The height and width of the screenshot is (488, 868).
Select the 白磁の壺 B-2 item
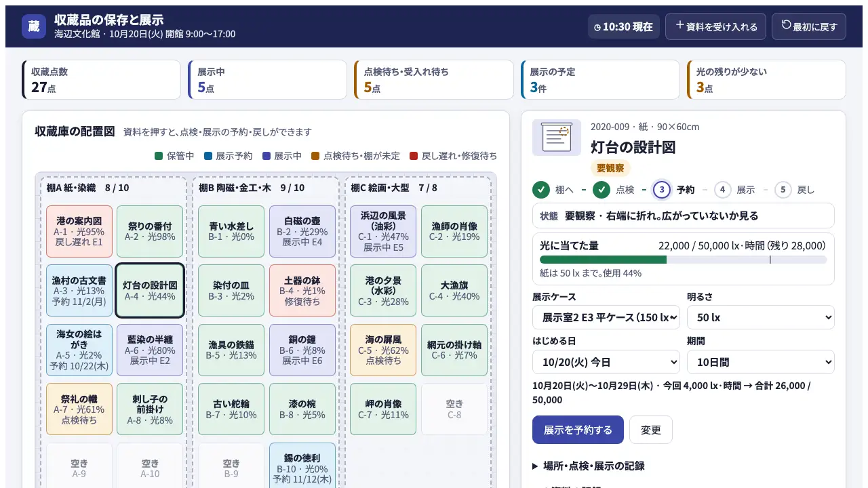pos(302,231)
